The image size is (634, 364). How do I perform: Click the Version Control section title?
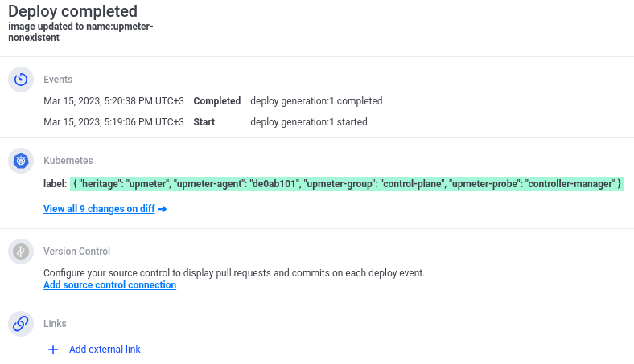[x=76, y=252]
